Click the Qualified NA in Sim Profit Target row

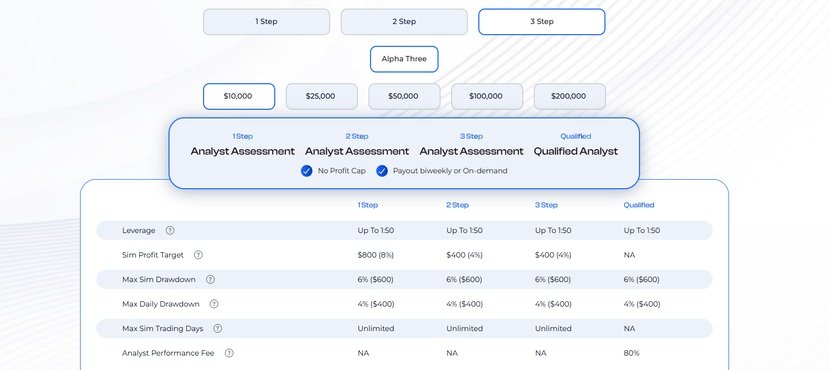(629, 255)
